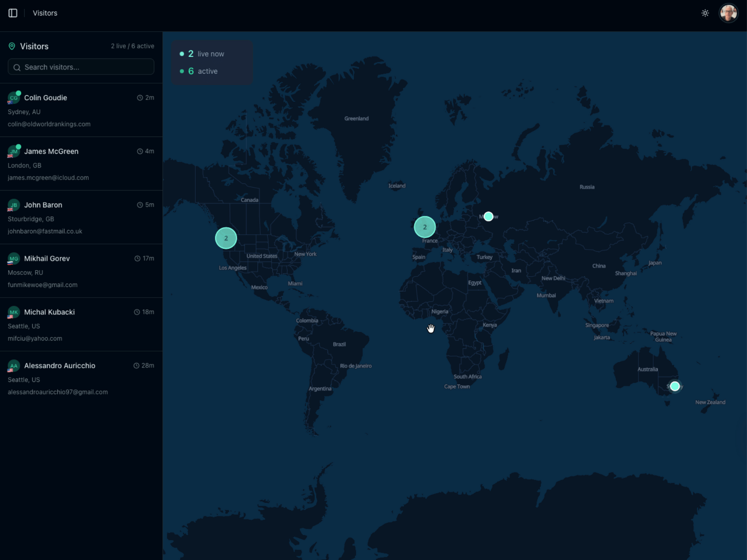Collapse the sidebar using the panel toggle icon
The width and height of the screenshot is (747, 560).
pyautogui.click(x=13, y=13)
